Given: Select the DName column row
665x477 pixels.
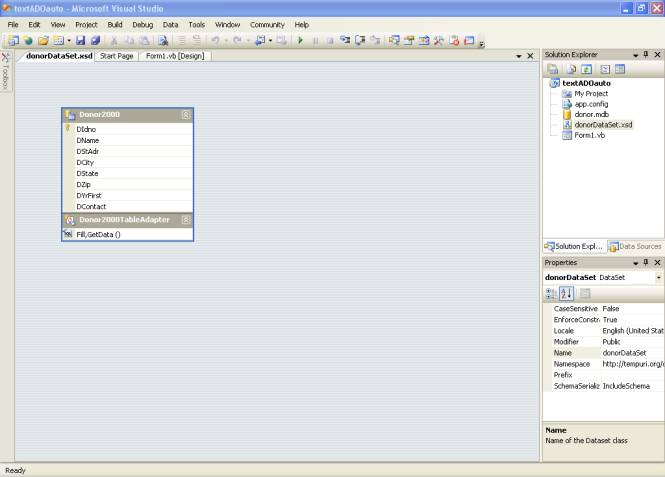Looking at the screenshot, I should (x=127, y=140).
